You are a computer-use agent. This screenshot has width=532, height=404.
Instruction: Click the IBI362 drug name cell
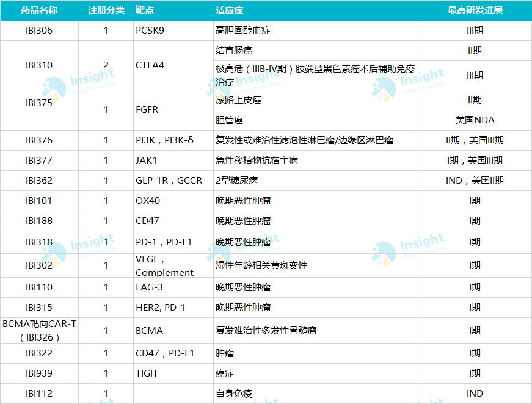pyautogui.click(x=39, y=181)
